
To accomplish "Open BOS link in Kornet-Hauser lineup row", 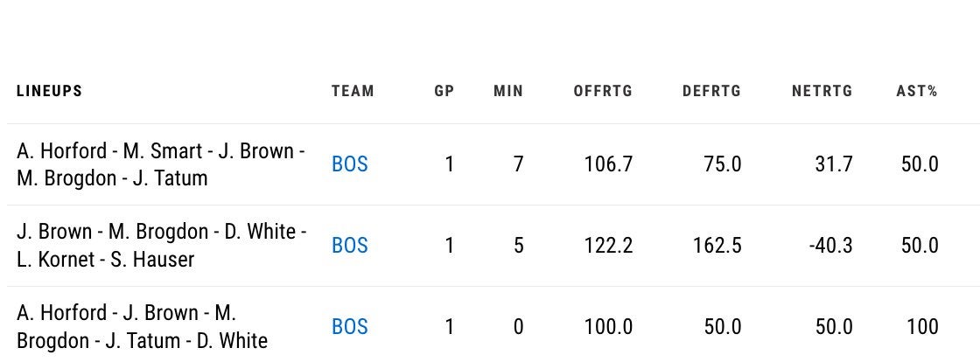I will click(350, 246).
